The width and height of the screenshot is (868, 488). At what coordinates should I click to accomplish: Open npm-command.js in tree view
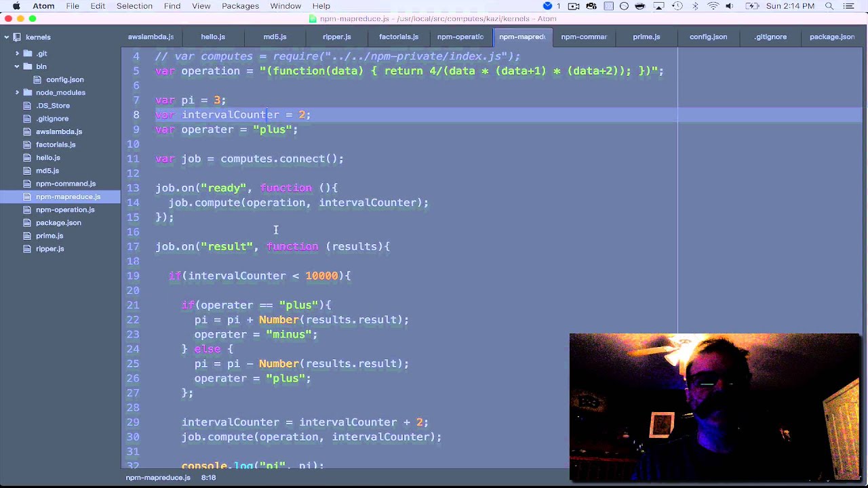pos(66,184)
